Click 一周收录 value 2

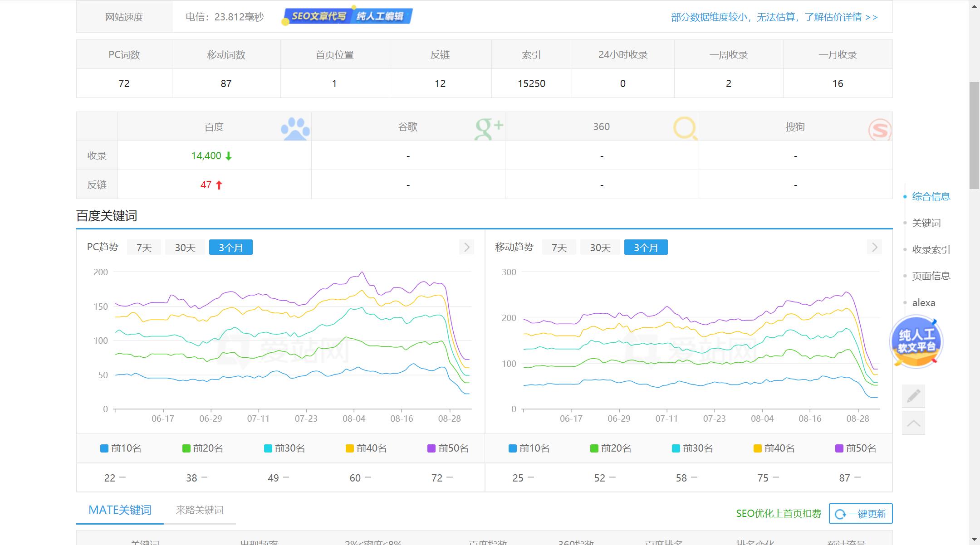(x=729, y=83)
